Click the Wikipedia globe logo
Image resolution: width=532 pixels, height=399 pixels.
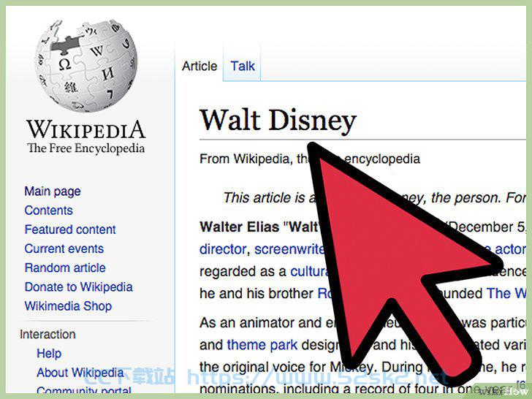click(86, 66)
